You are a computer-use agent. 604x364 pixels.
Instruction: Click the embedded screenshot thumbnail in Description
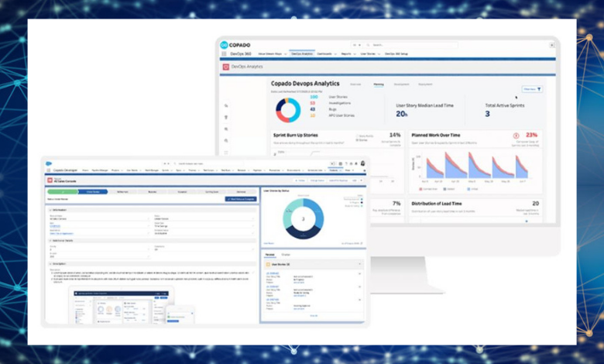pos(132,306)
